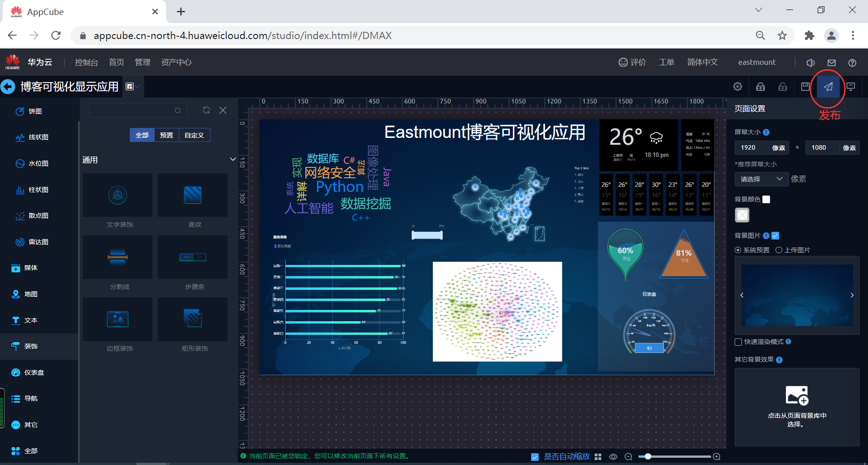Enable 快速渲染模式 checkbox
868x465 pixels.
738,342
